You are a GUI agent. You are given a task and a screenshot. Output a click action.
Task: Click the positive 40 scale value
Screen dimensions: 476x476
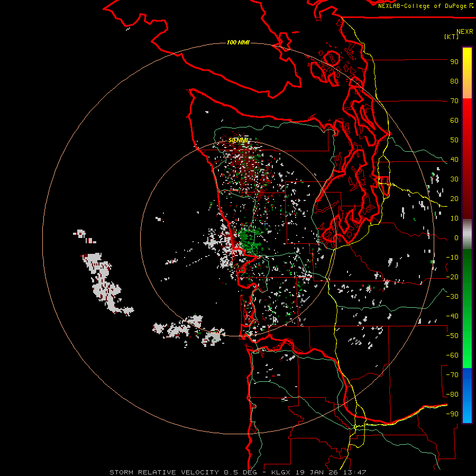click(x=454, y=160)
